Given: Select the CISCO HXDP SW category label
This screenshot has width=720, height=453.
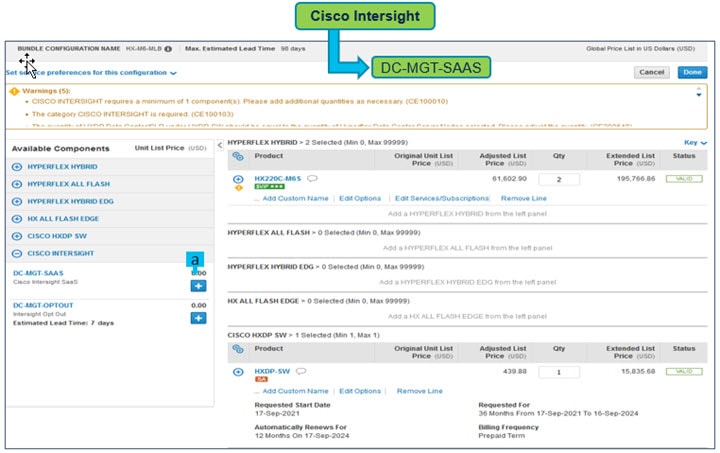Looking at the screenshot, I should 57,236.
